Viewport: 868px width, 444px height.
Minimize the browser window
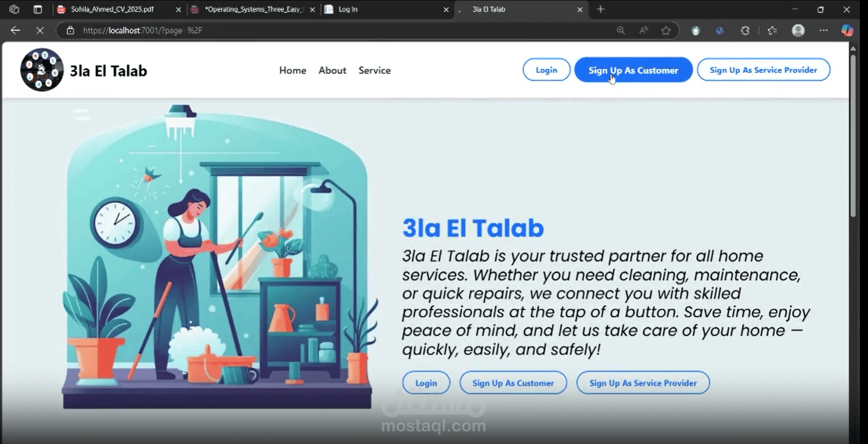click(x=795, y=9)
